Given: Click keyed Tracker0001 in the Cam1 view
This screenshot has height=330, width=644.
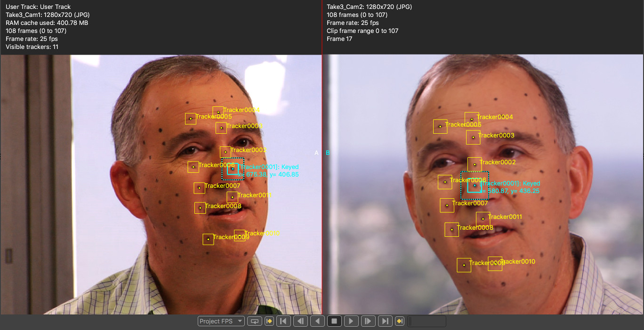Looking at the screenshot, I should [233, 169].
